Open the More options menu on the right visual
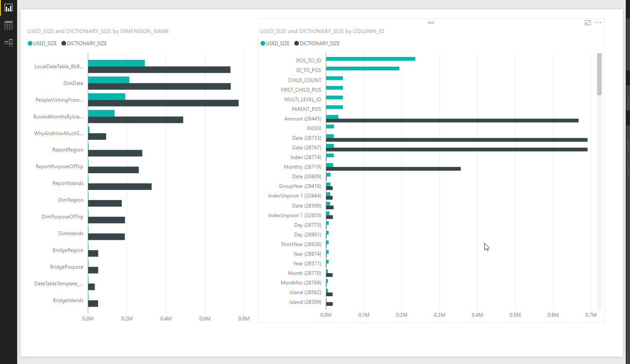The height and width of the screenshot is (364, 630). pos(598,23)
